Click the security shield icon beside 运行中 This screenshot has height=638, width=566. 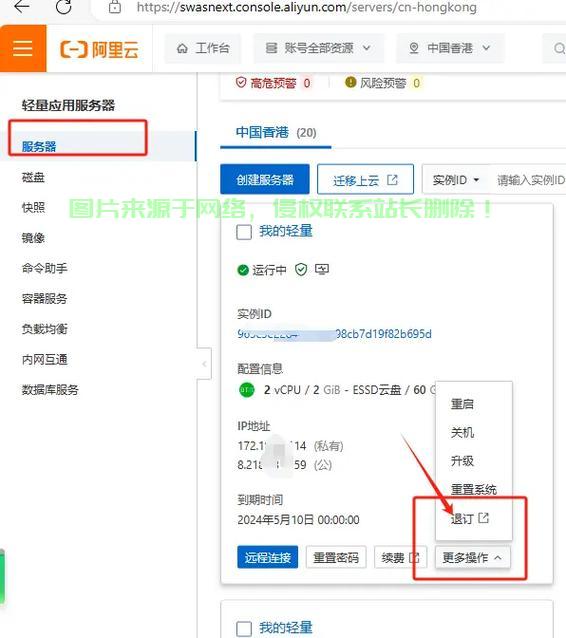[301, 269]
